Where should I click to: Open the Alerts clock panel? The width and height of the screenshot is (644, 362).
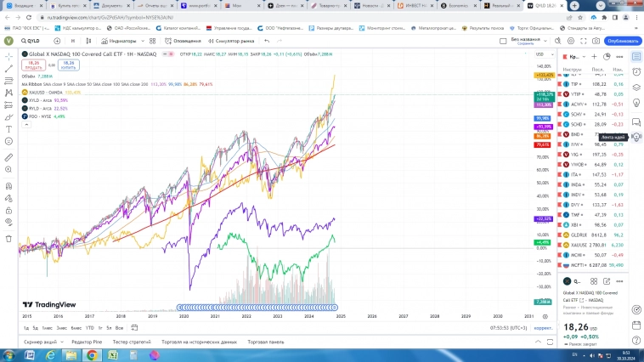[636, 71]
